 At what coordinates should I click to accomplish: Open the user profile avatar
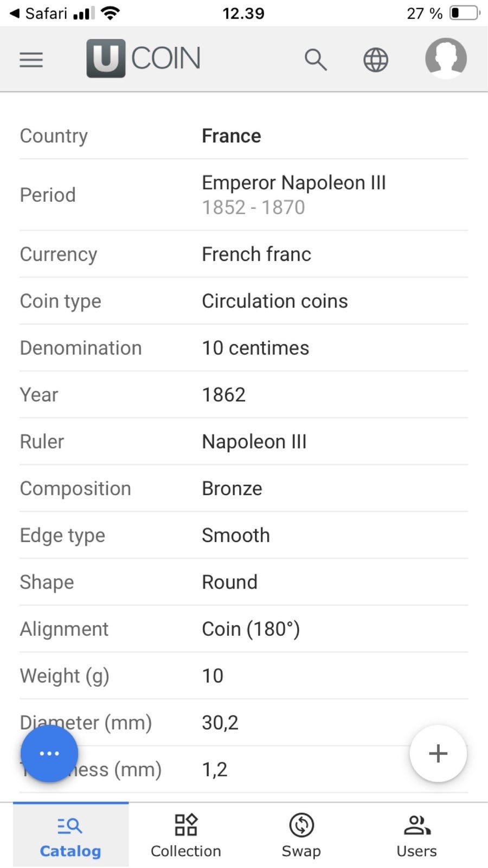446,58
